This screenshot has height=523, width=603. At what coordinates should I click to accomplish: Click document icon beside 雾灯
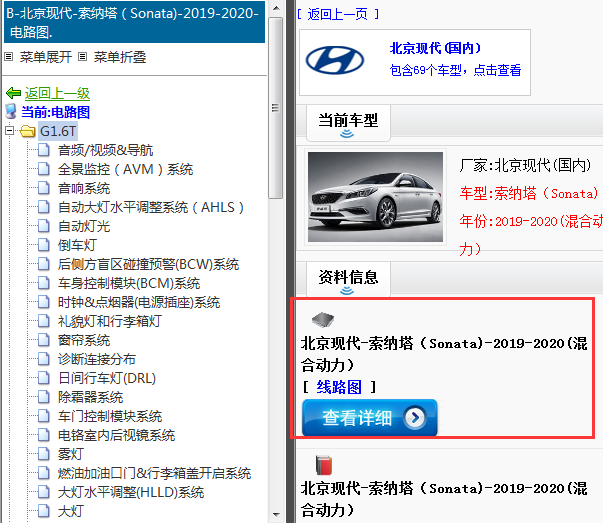[x=43, y=454]
